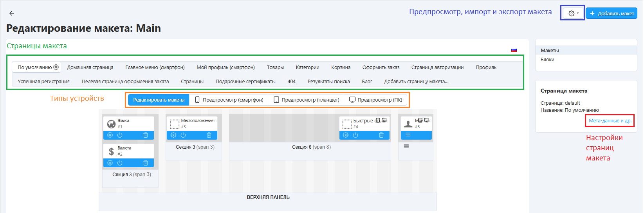Open the gear dropdown for layout import/export
This screenshot has height=213, width=644.
573,13
